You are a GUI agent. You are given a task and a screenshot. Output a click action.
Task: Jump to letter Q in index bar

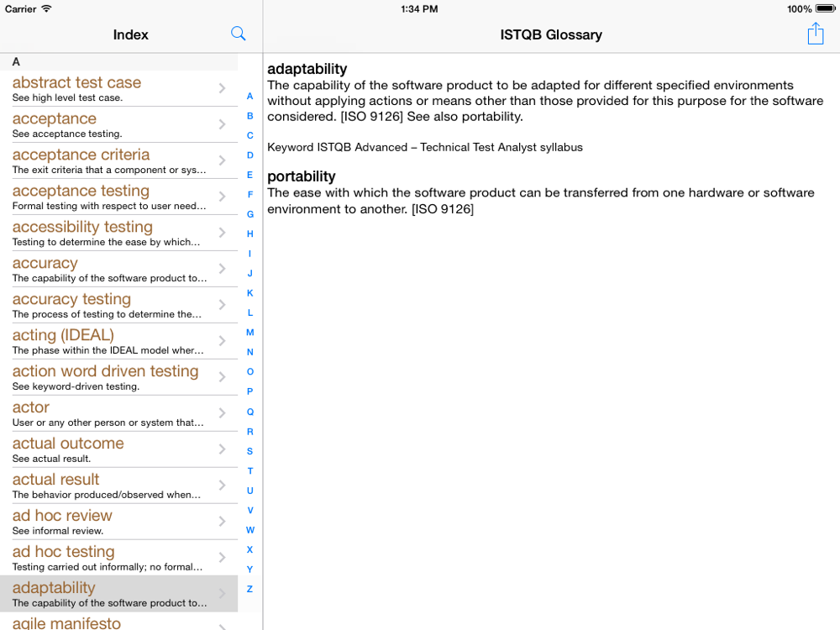point(249,412)
